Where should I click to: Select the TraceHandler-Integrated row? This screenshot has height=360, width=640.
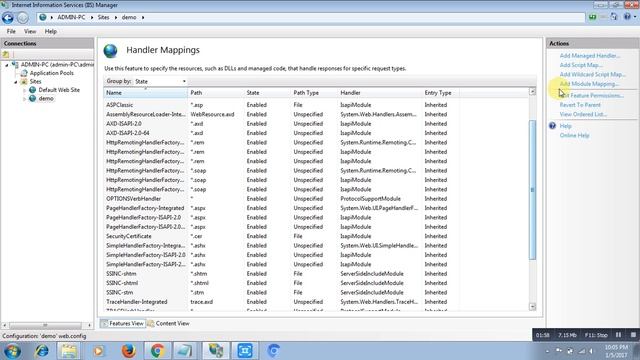point(282,302)
